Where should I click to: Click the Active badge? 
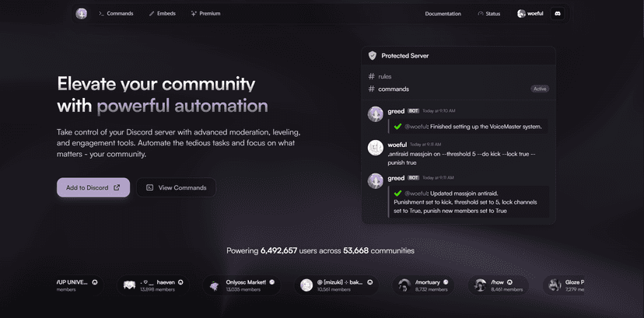[x=540, y=89]
